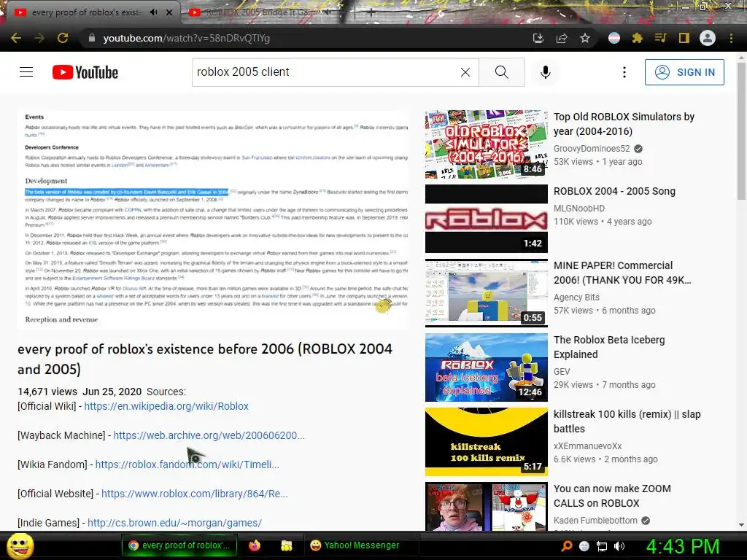
Task: Open 'Top Old ROBLOX Simulators' video thumbnail
Action: pos(487,144)
